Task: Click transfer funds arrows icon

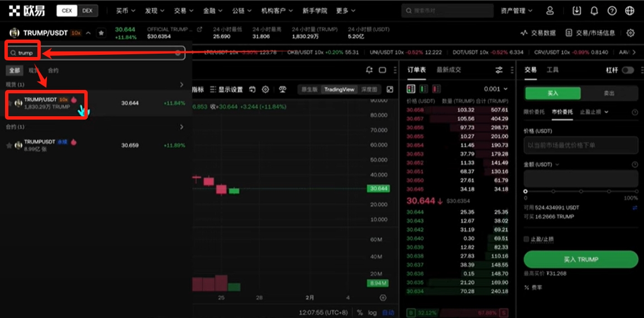Action: [x=635, y=208]
